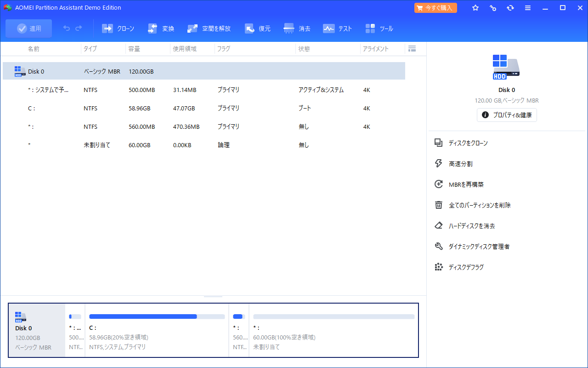Select the 消去 (Wipe) toolbar icon
The height and width of the screenshot is (368, 588).
[x=297, y=28]
